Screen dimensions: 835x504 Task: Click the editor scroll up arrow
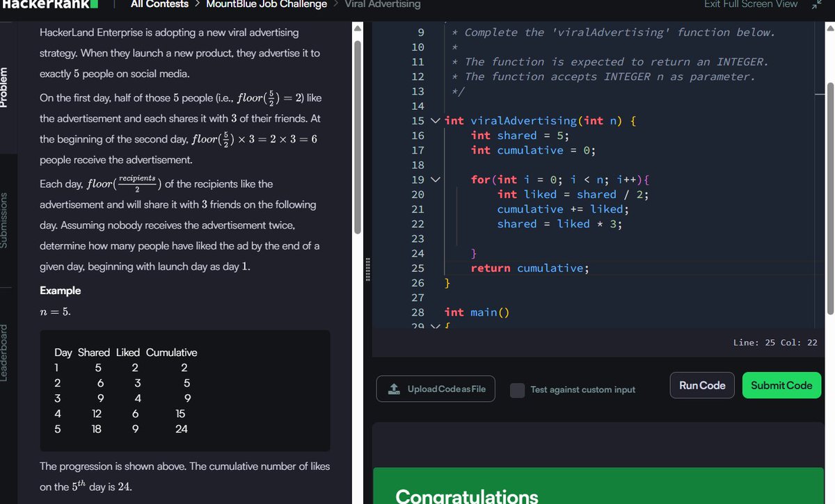(830, 29)
